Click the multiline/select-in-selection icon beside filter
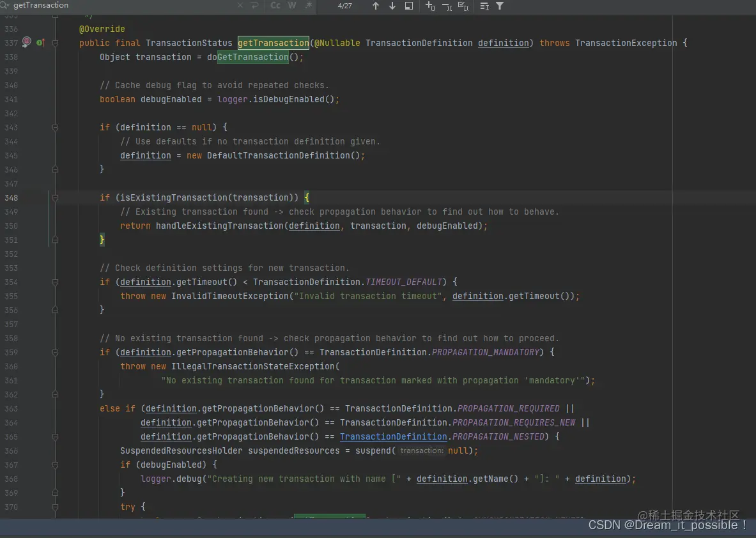This screenshot has height=538, width=756. [484, 6]
